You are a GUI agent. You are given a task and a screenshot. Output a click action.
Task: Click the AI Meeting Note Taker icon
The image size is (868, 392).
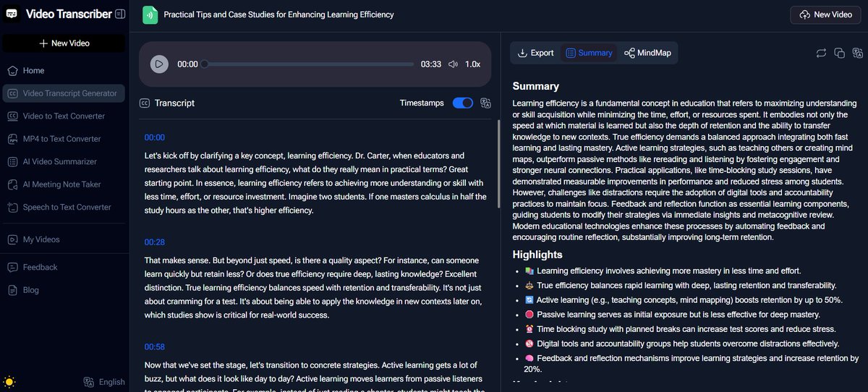[x=12, y=184]
